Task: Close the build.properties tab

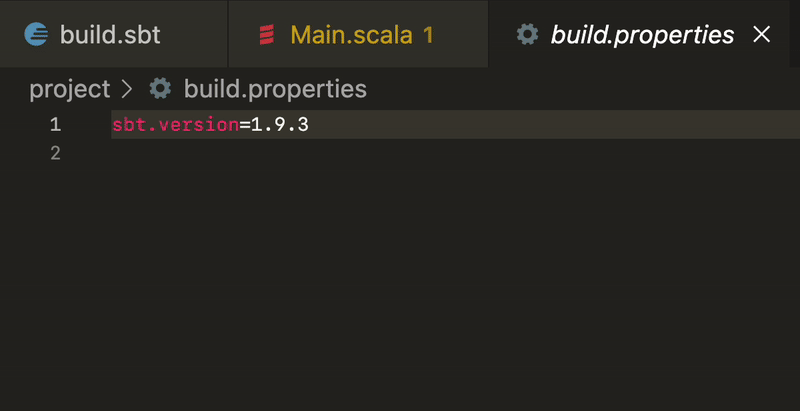Action: (762, 35)
